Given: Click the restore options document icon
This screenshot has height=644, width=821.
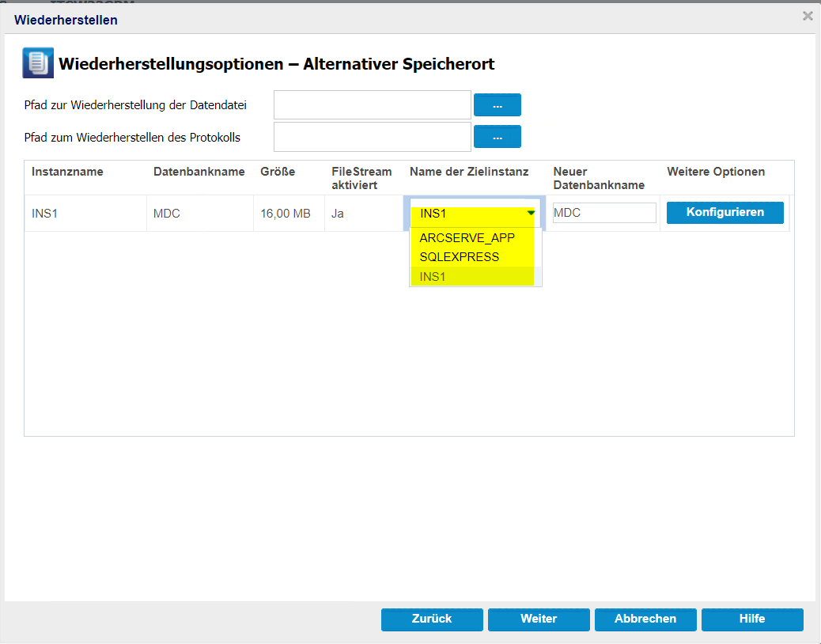Looking at the screenshot, I should click(x=37, y=64).
